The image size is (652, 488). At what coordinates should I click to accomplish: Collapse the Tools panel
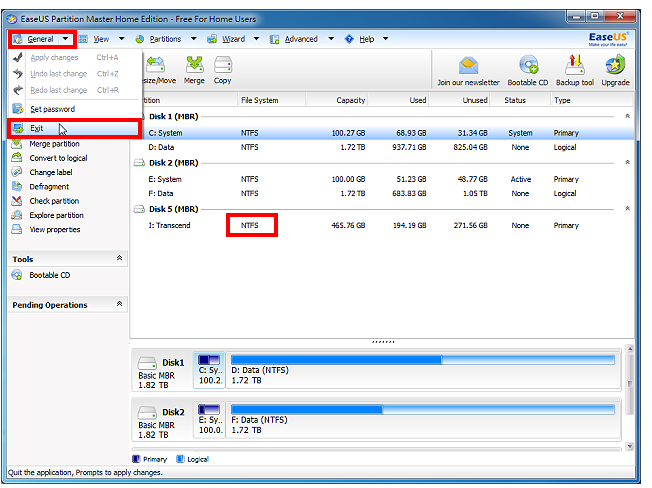coord(119,258)
